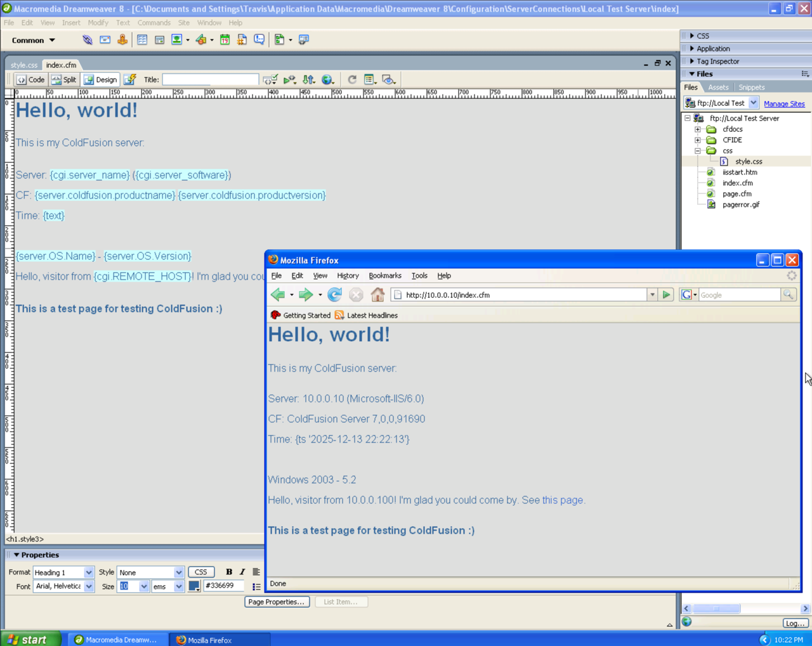Click the Manage Sites link
This screenshot has height=646, width=812.
point(785,103)
